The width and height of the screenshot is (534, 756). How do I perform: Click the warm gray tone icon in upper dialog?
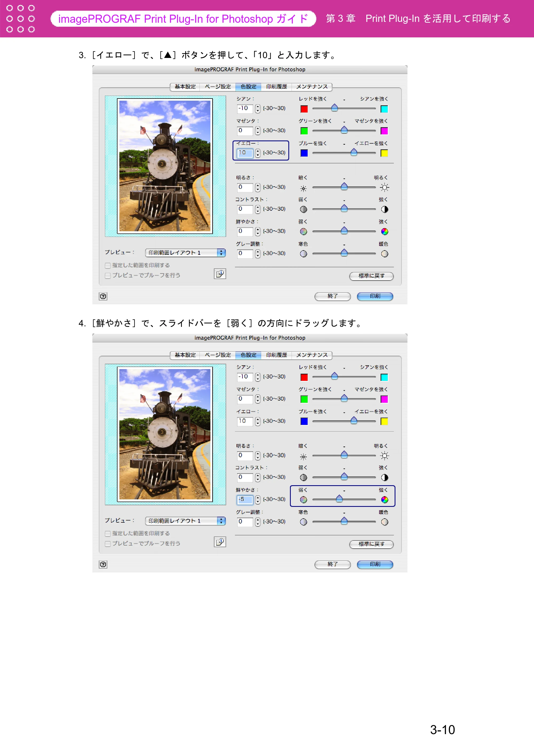[x=384, y=254]
